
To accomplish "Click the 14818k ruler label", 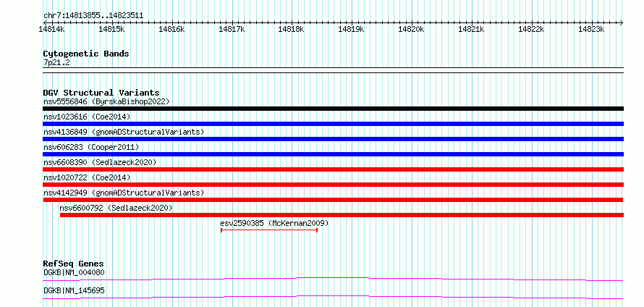I will tap(291, 30).
